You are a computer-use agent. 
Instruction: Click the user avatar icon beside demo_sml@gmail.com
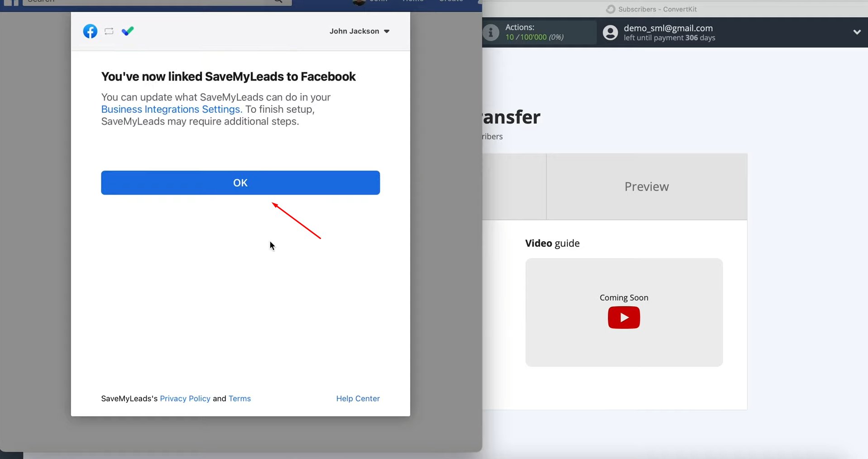[x=610, y=33]
